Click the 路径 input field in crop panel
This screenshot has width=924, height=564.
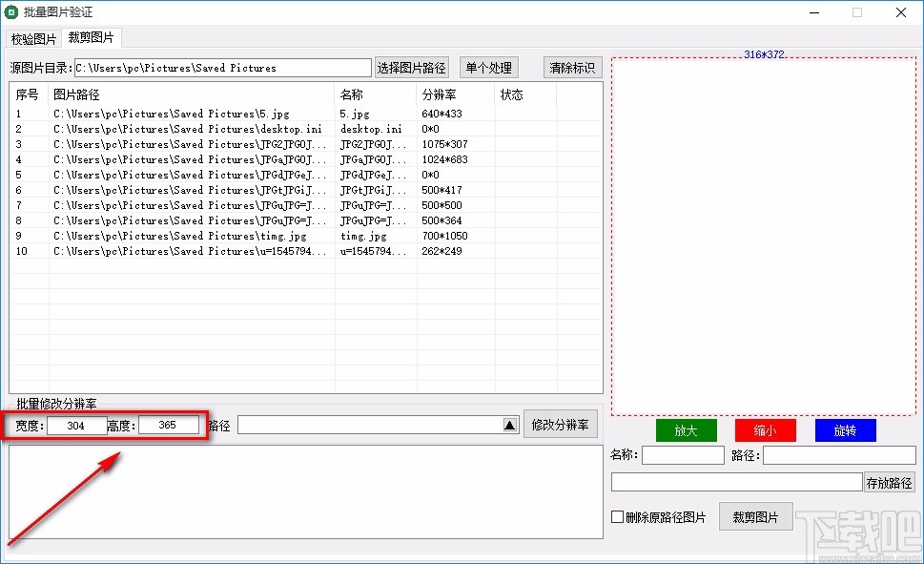(840, 455)
